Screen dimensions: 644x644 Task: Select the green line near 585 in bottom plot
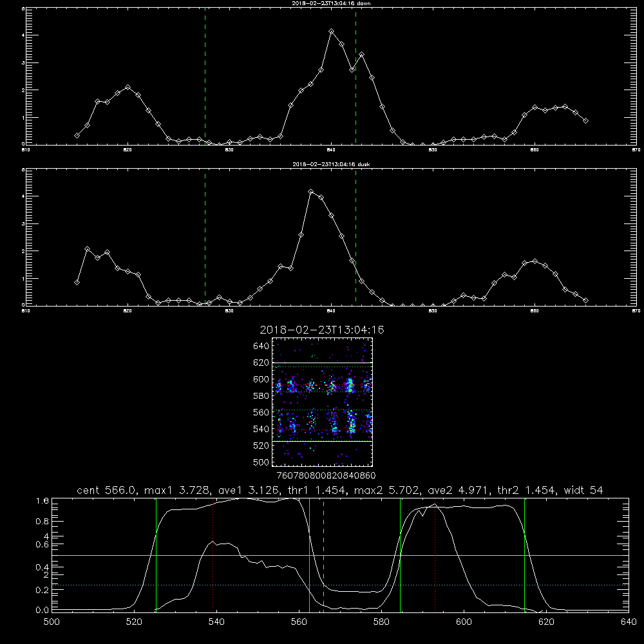(x=400, y=555)
